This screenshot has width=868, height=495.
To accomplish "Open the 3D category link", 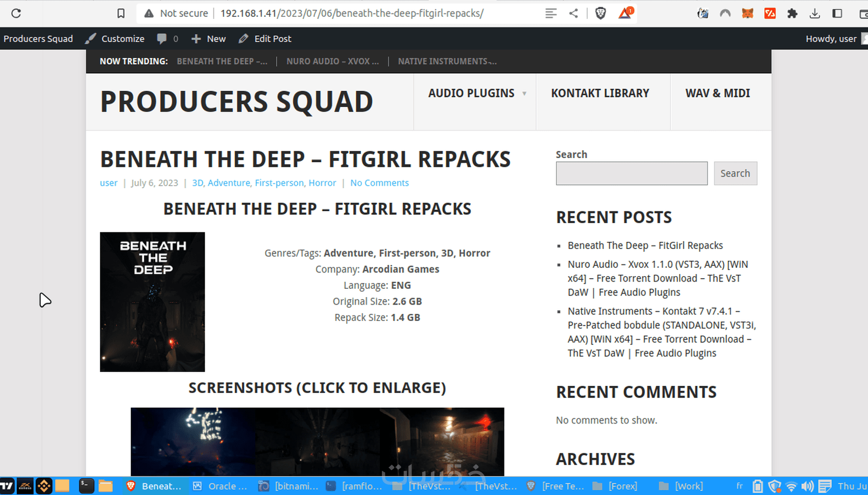I will [198, 183].
